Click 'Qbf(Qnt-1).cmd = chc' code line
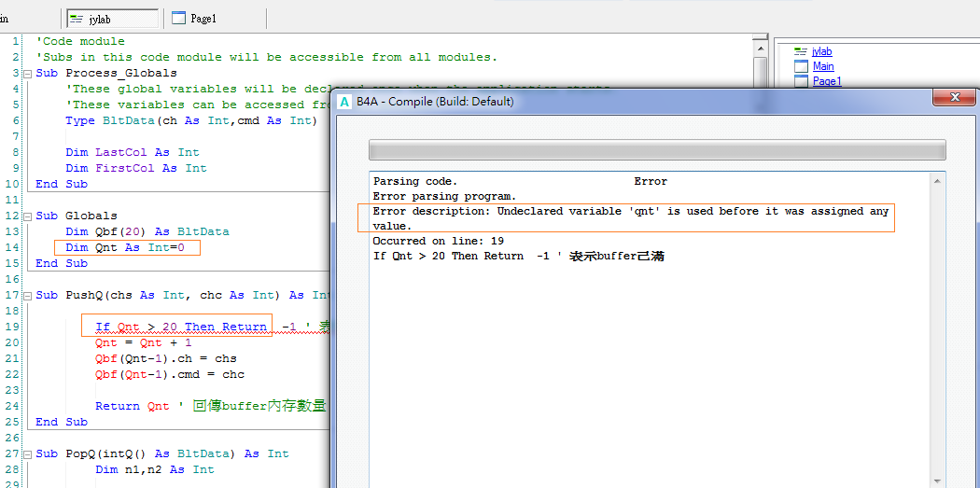This screenshot has height=488, width=980. coord(169,375)
